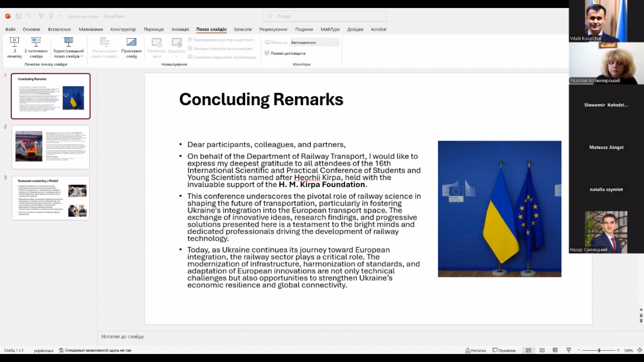Viewport: 644px width, 362px height.
Task: Switch to the Переходи tab
Action: 154,29
